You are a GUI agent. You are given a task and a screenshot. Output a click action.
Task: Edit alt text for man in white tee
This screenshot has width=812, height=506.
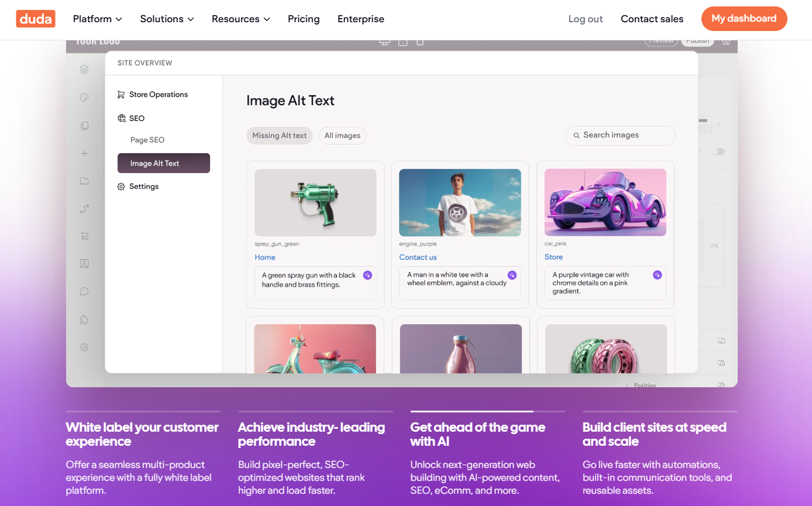pos(460,283)
